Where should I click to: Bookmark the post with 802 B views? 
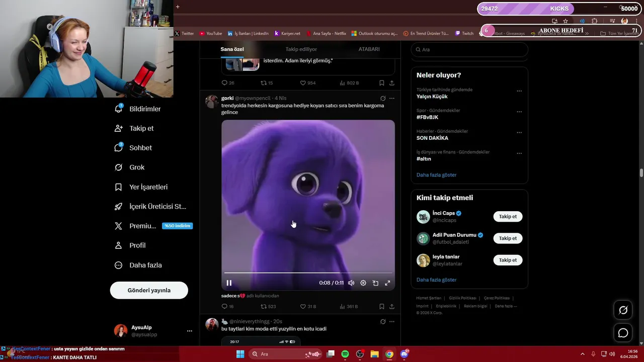point(381,83)
